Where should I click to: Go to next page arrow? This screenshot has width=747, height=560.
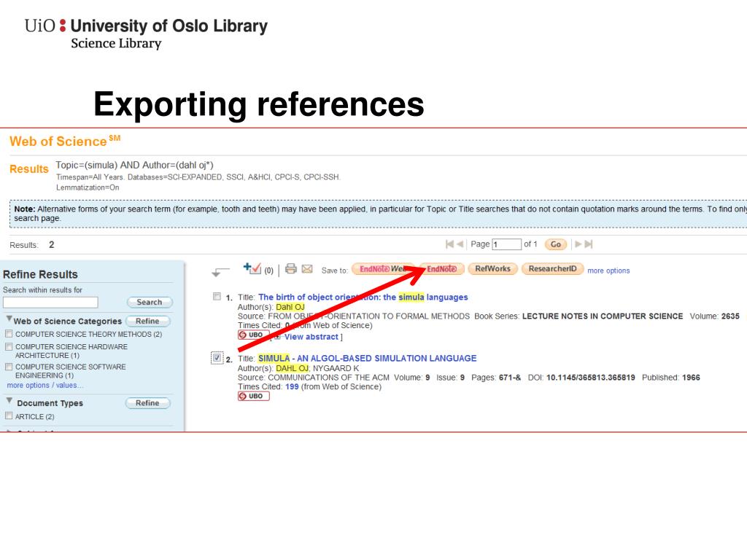[x=578, y=244]
